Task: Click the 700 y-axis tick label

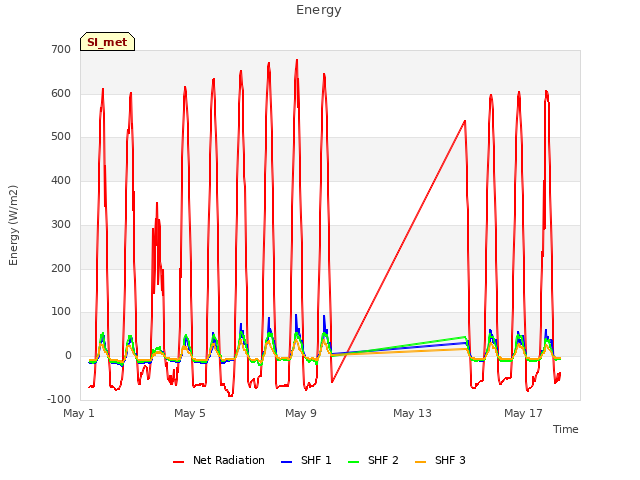Action: click(61, 50)
